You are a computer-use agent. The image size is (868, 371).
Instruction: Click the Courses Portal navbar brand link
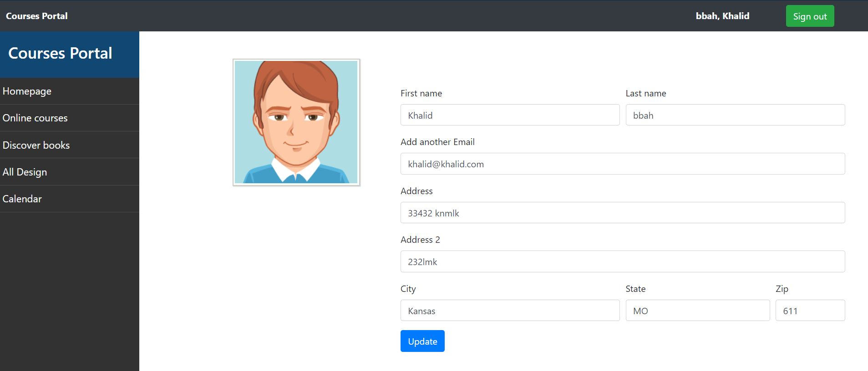point(37,16)
